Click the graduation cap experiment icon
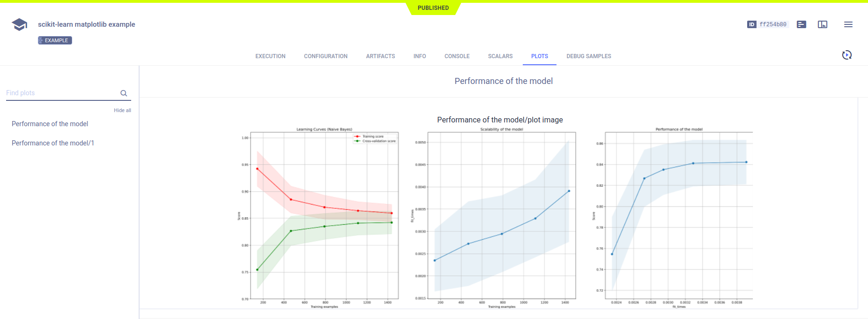The width and height of the screenshot is (868, 319). pos(19,24)
